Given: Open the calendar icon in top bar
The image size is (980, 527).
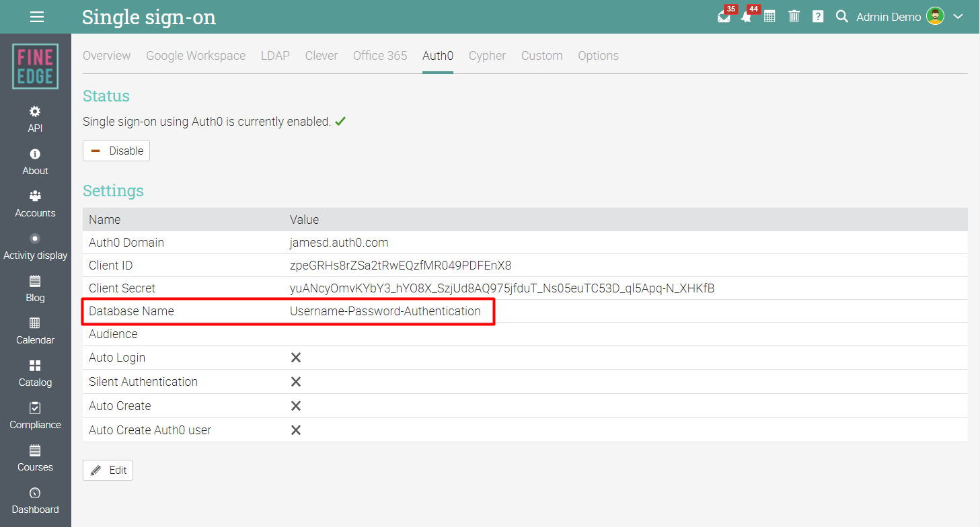Looking at the screenshot, I should (x=770, y=17).
